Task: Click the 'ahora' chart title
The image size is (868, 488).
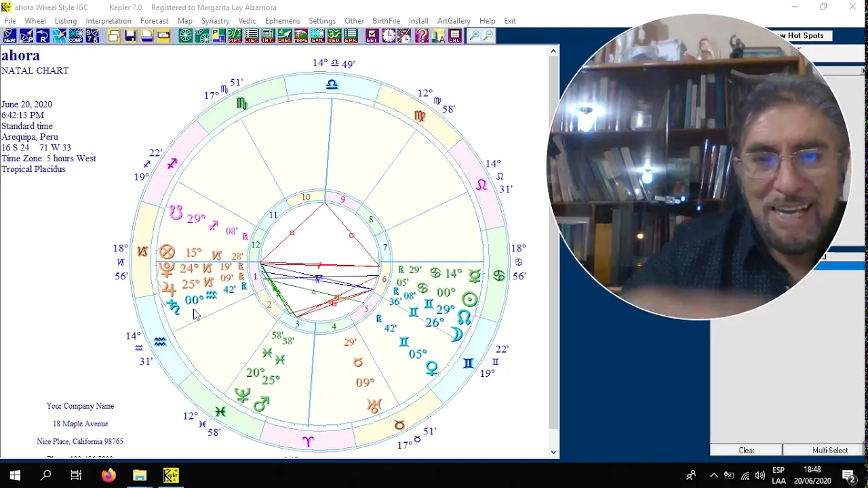Action: (x=20, y=56)
